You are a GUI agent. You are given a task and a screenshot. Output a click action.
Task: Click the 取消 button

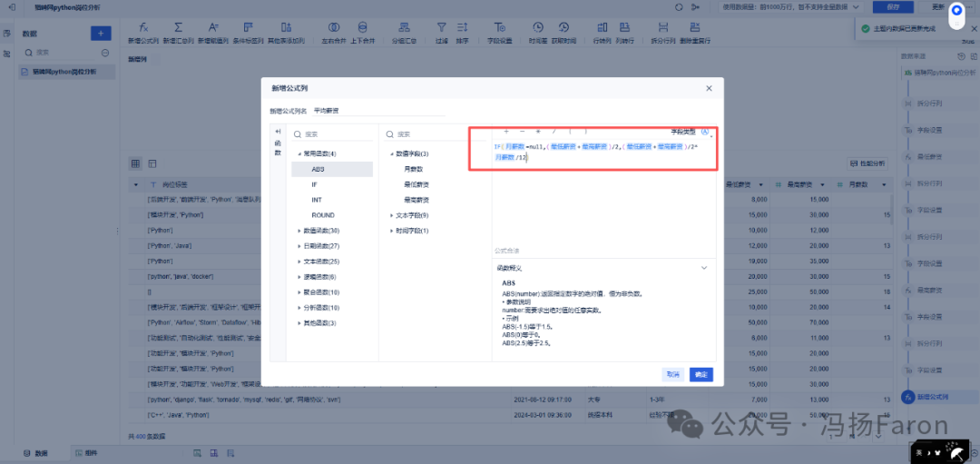673,375
